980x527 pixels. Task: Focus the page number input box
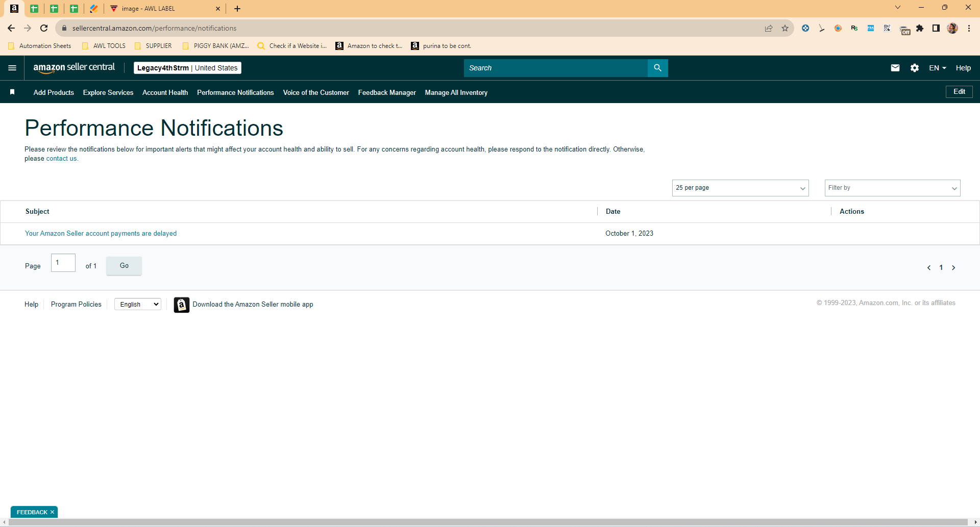(63, 263)
